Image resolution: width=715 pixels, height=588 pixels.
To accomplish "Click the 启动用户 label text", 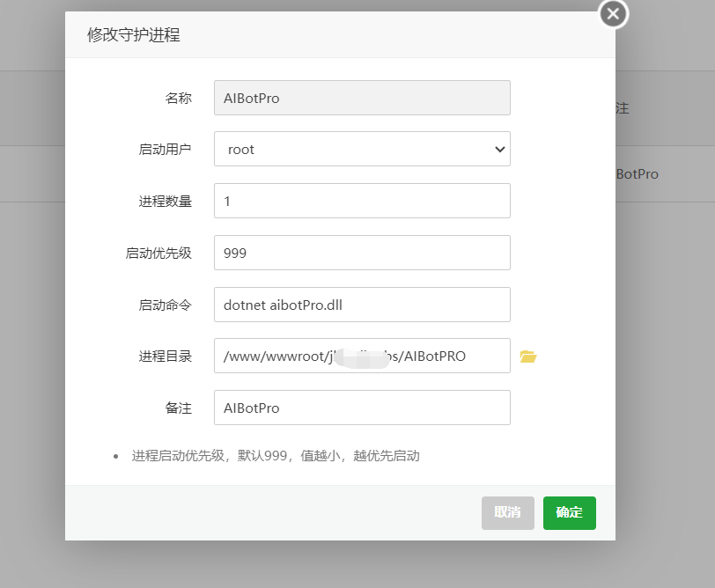I will pyautogui.click(x=165, y=150).
